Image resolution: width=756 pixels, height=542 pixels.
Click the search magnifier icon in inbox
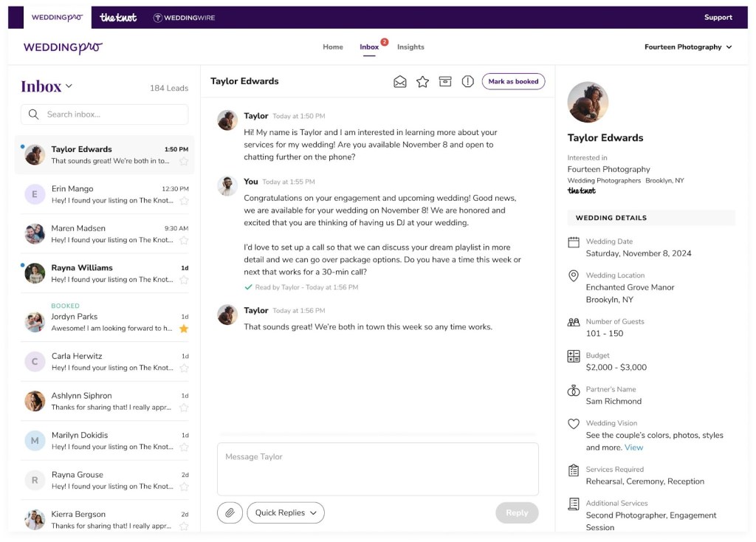pos(33,114)
